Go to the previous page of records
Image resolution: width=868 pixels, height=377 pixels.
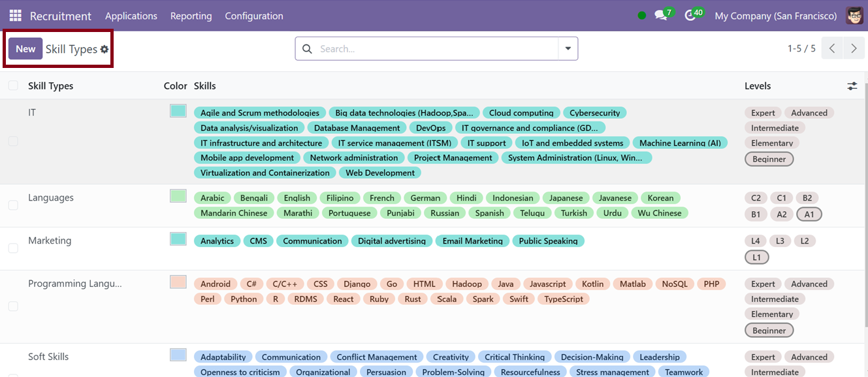(832, 49)
